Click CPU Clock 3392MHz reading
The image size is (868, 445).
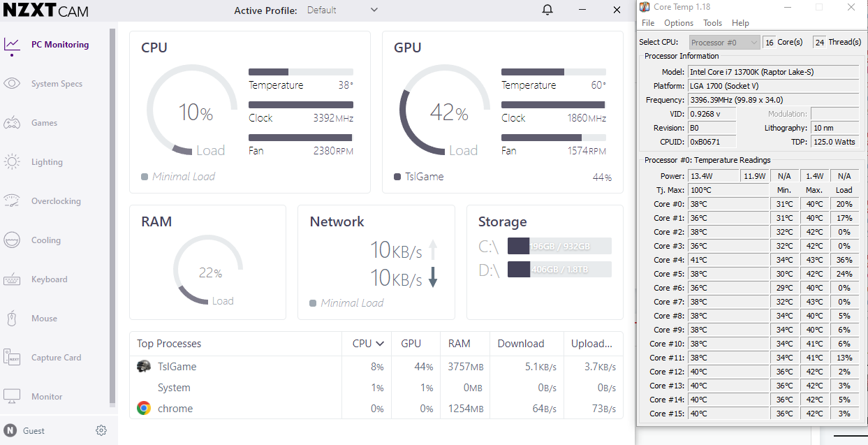tap(333, 118)
